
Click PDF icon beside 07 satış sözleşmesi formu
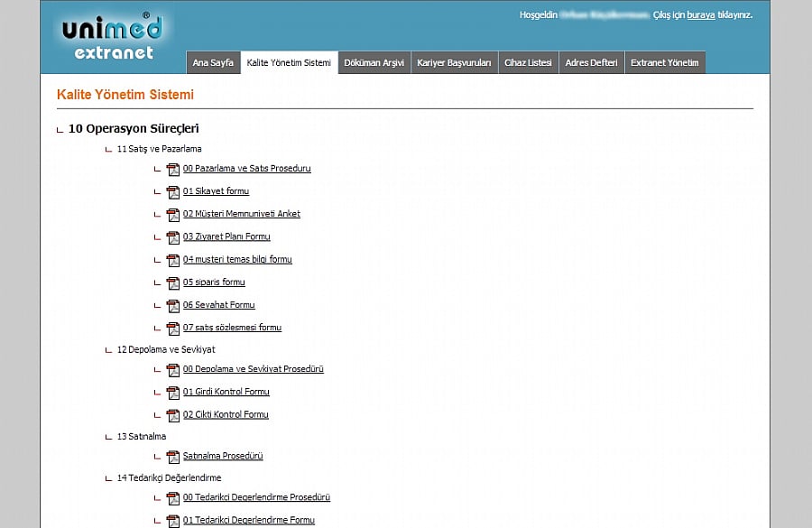click(x=173, y=329)
